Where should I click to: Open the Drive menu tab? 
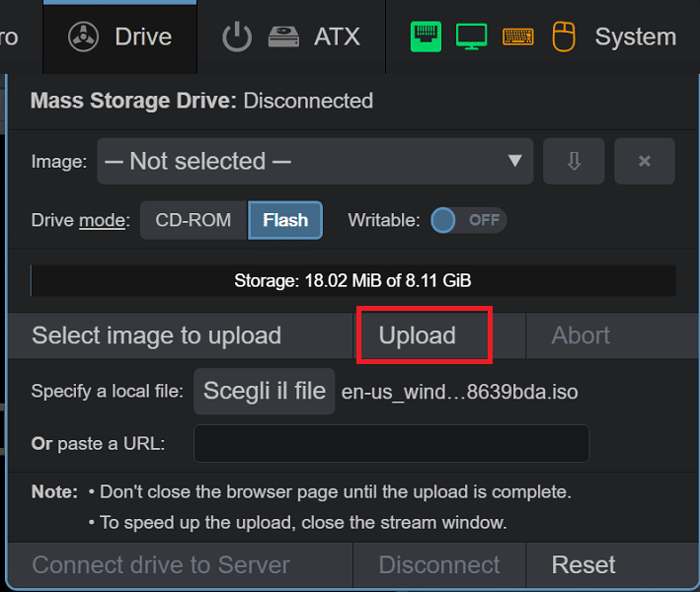point(120,37)
